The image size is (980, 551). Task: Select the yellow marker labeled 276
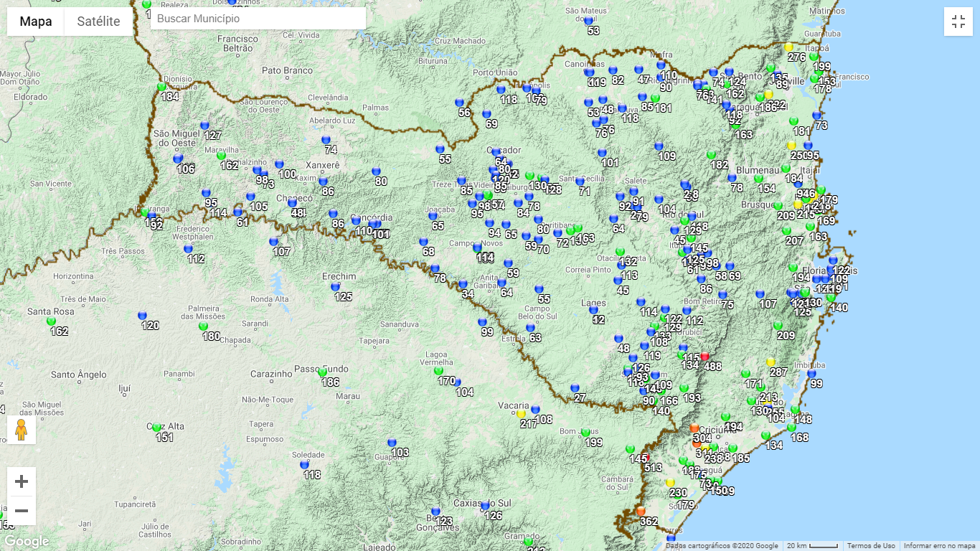click(x=788, y=47)
